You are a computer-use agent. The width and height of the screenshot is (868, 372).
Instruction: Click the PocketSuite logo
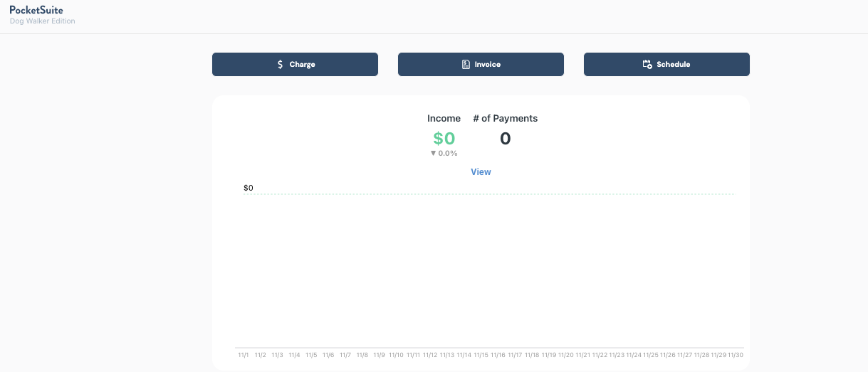[x=36, y=10]
